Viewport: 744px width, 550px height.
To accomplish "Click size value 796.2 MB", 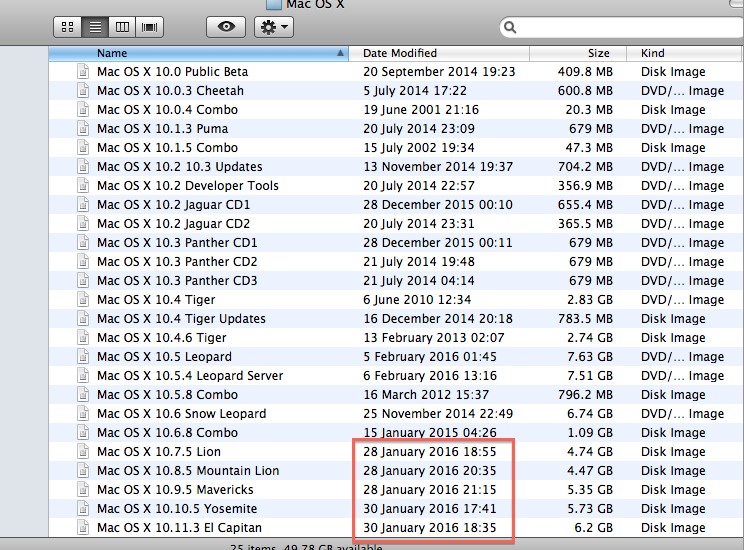I will [585, 395].
